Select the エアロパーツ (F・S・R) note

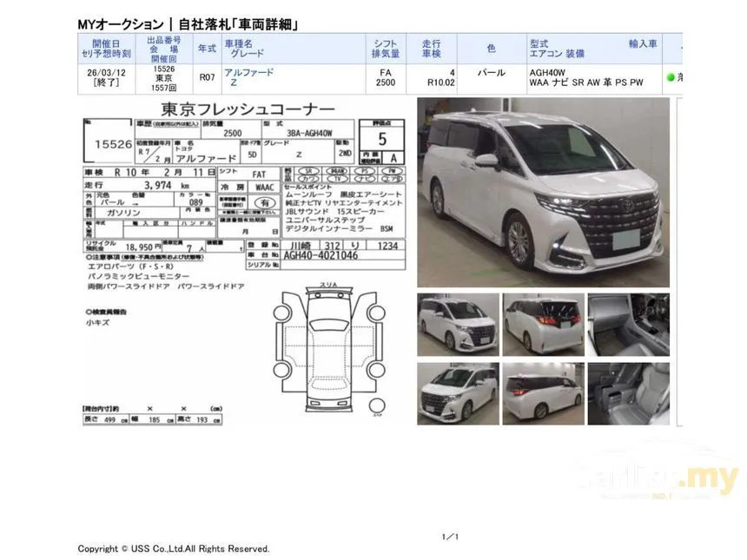(x=130, y=267)
